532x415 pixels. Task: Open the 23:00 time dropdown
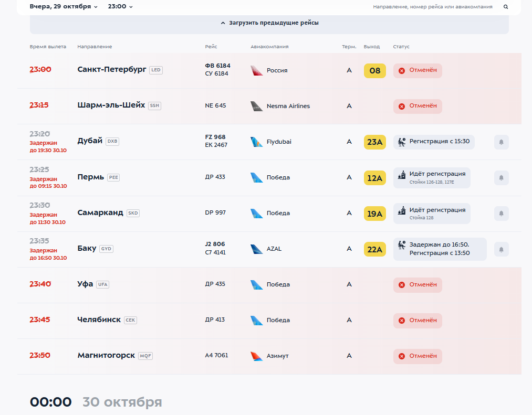point(120,6)
